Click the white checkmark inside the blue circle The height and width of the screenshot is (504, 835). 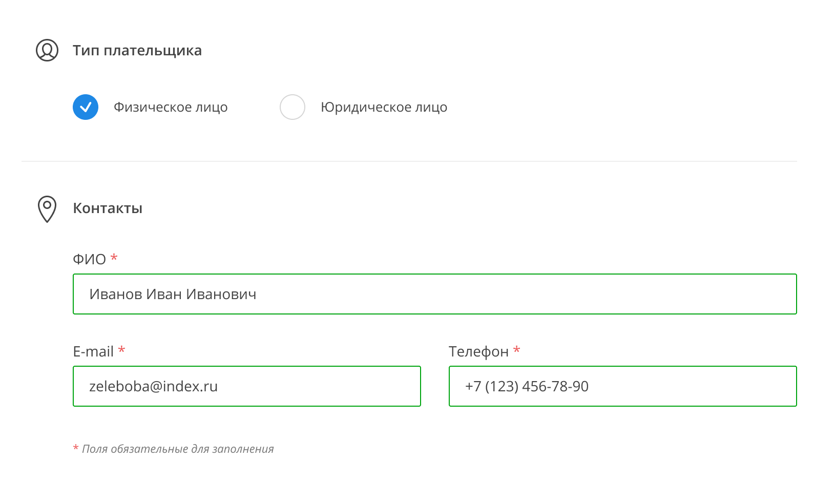(x=86, y=107)
